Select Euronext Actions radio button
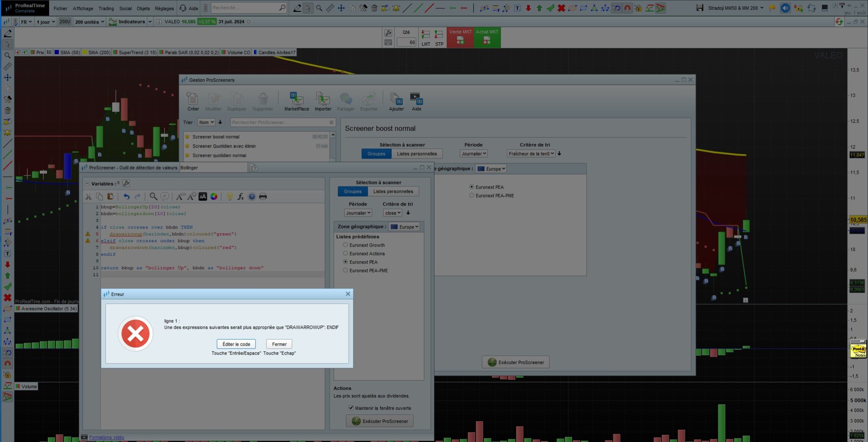The width and height of the screenshot is (868, 442). pos(345,253)
